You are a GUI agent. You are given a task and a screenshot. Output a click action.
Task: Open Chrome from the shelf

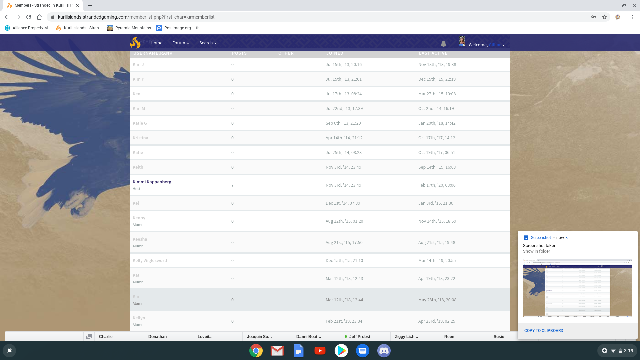pyautogui.click(x=256, y=351)
